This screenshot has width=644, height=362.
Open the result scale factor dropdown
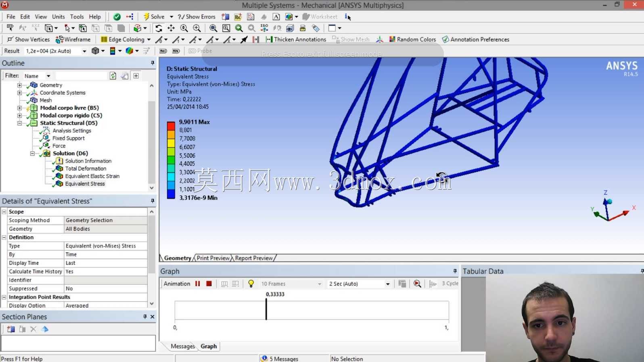(84, 51)
